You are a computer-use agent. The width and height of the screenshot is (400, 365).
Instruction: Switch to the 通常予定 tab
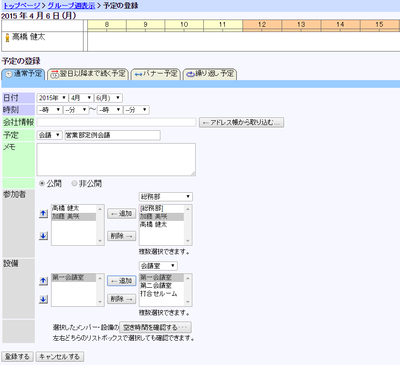tap(23, 74)
